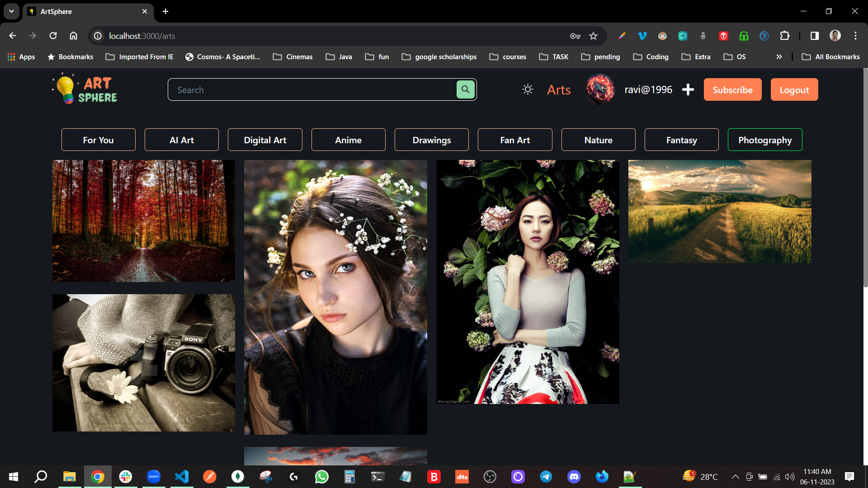
Task: Open the tab search dropdown arrow
Action: click(x=11, y=11)
